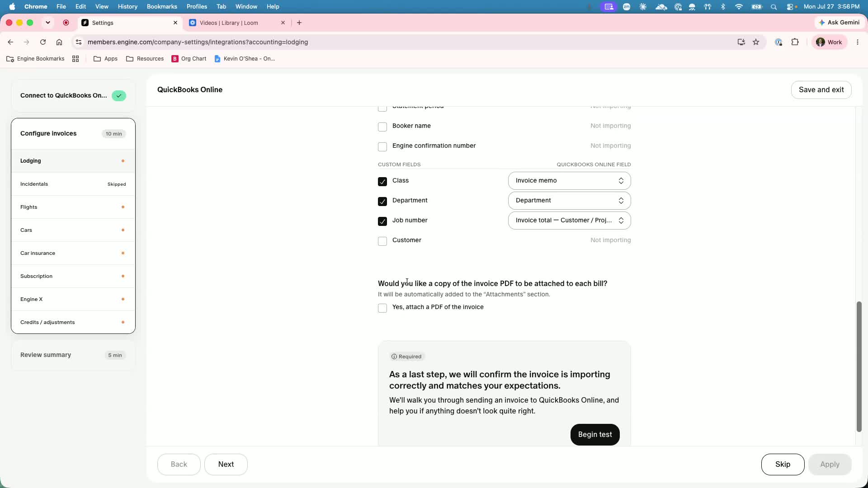Open a new browser tab
Screen dimensions: 868x488
299,23
